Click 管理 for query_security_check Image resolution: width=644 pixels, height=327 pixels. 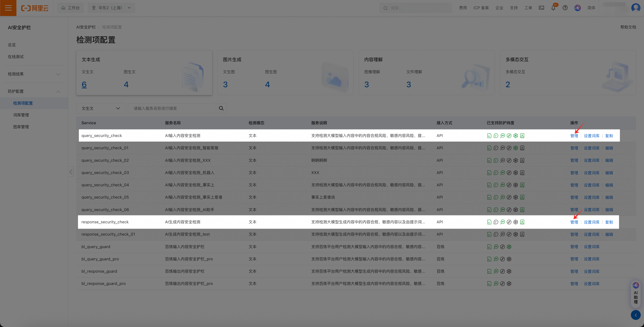click(x=574, y=136)
